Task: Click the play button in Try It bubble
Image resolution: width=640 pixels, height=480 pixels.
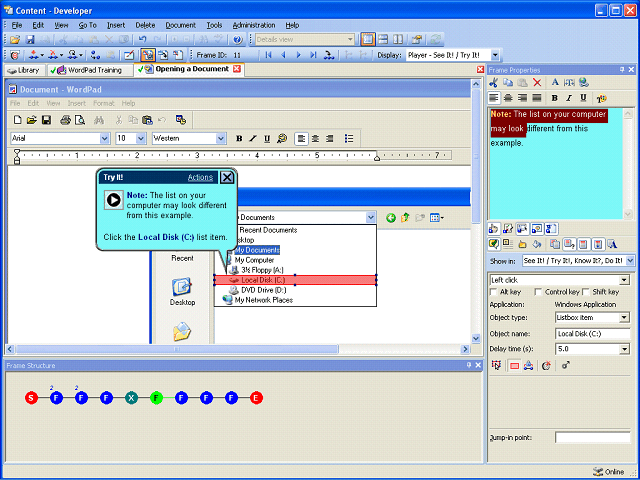Action: coord(113,200)
